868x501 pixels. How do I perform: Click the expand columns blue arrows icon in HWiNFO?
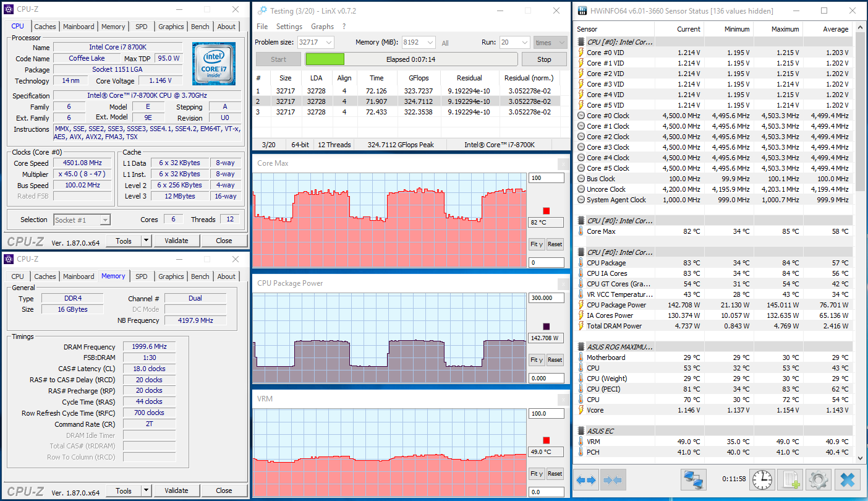[x=587, y=479]
